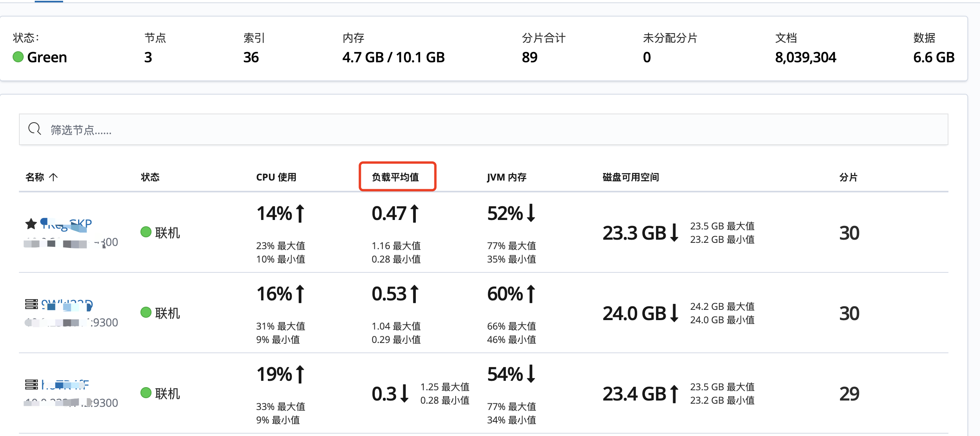Click down arrow next to 23.3 GB
The height and width of the screenshot is (436, 980).
point(674,233)
